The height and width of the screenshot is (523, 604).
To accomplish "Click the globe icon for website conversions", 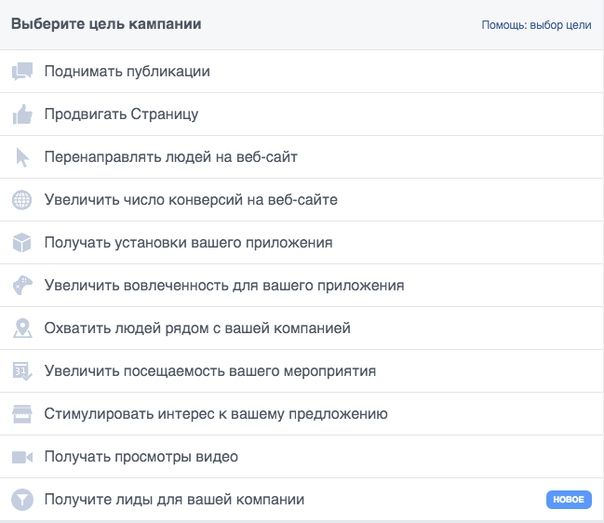I will [x=22, y=200].
